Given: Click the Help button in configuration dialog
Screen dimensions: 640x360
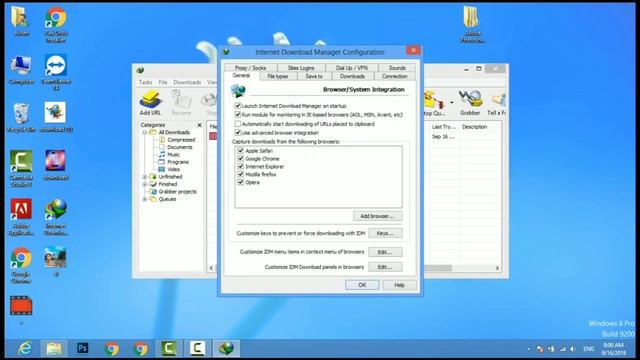Looking at the screenshot, I should [x=399, y=285].
